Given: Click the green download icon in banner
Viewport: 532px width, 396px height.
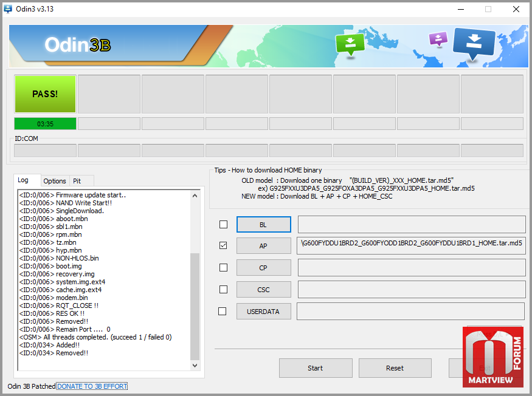Looking at the screenshot, I should tap(350, 45).
